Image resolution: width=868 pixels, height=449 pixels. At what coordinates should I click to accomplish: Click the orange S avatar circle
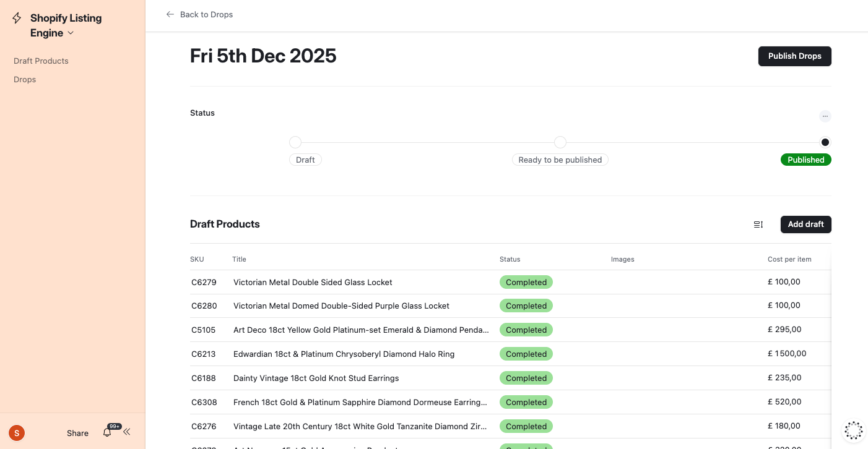[16, 433]
